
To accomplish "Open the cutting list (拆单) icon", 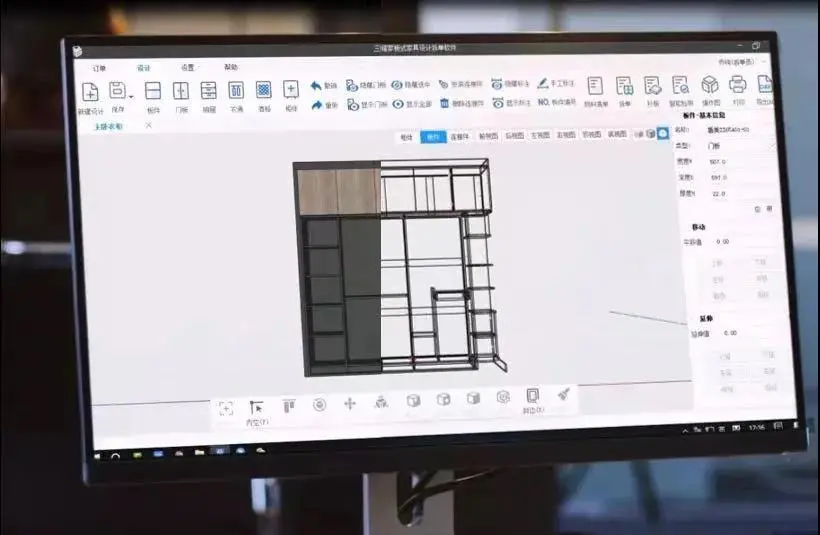I will [624, 86].
